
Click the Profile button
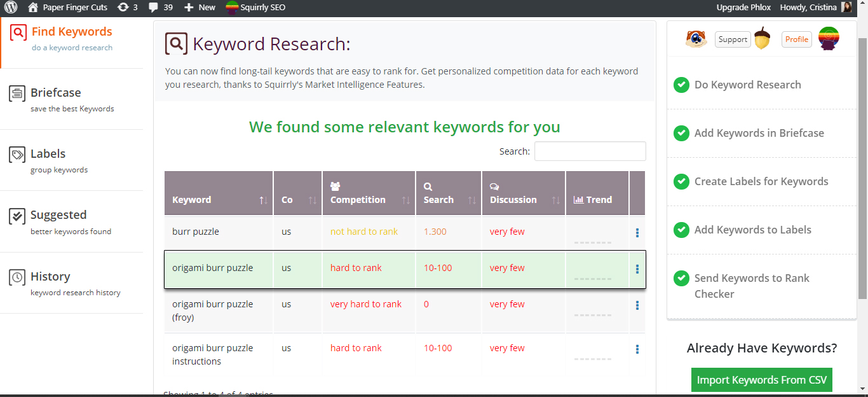click(x=796, y=39)
